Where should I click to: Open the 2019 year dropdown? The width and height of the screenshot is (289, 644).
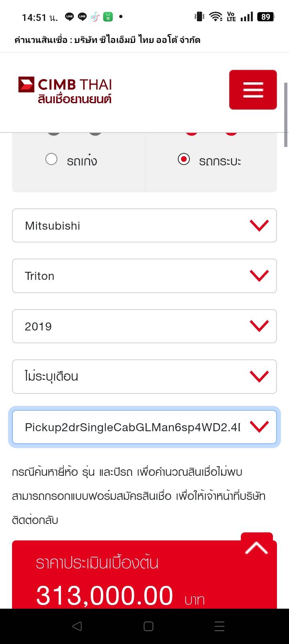(x=144, y=326)
